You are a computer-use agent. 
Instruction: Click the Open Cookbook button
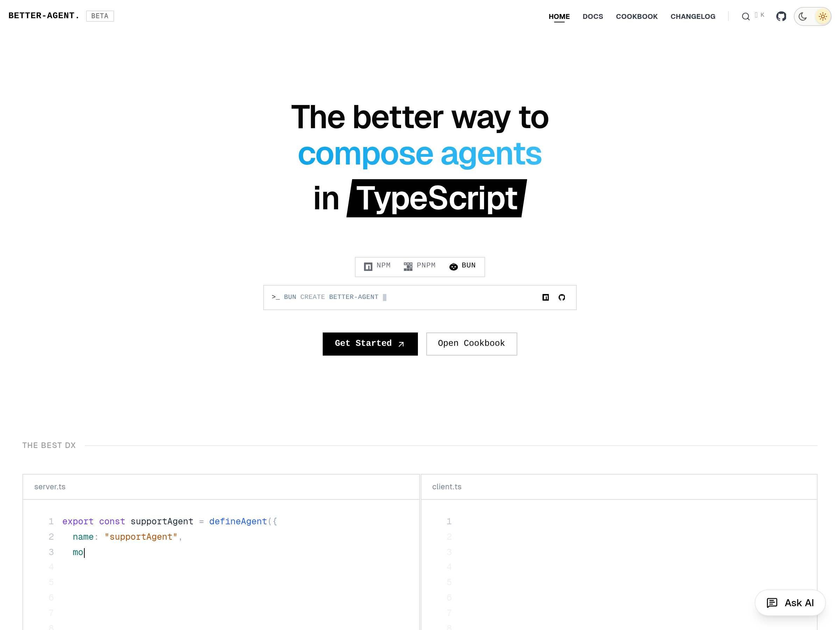click(471, 344)
